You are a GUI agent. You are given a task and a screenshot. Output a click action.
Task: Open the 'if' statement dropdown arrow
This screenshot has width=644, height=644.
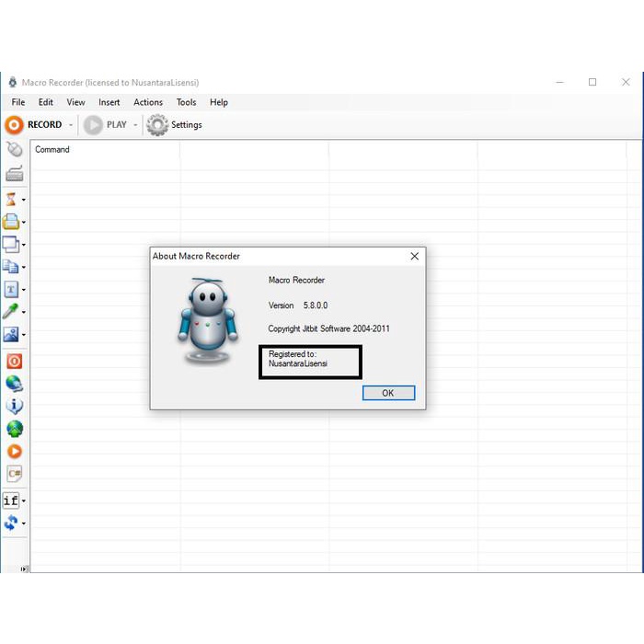(x=24, y=501)
